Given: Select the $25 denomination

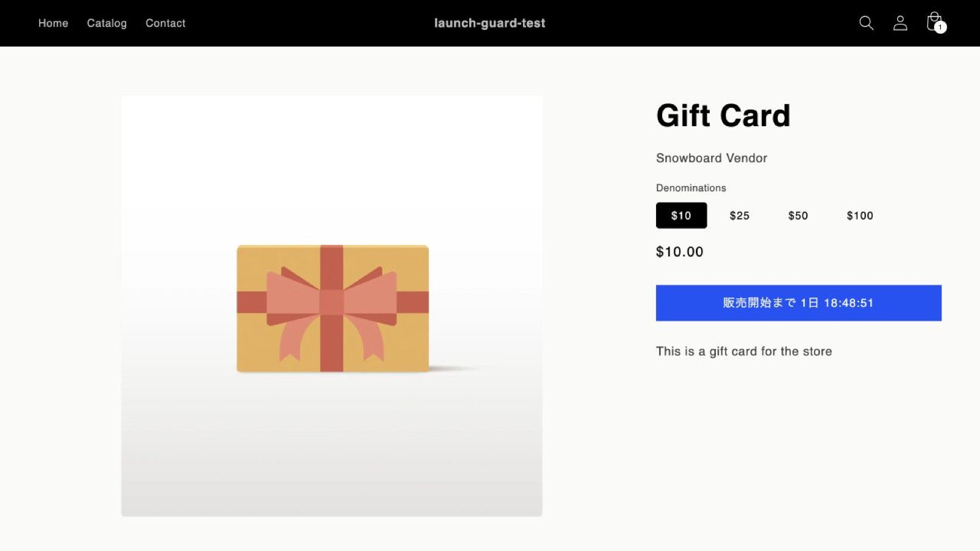Looking at the screenshot, I should 739,216.
